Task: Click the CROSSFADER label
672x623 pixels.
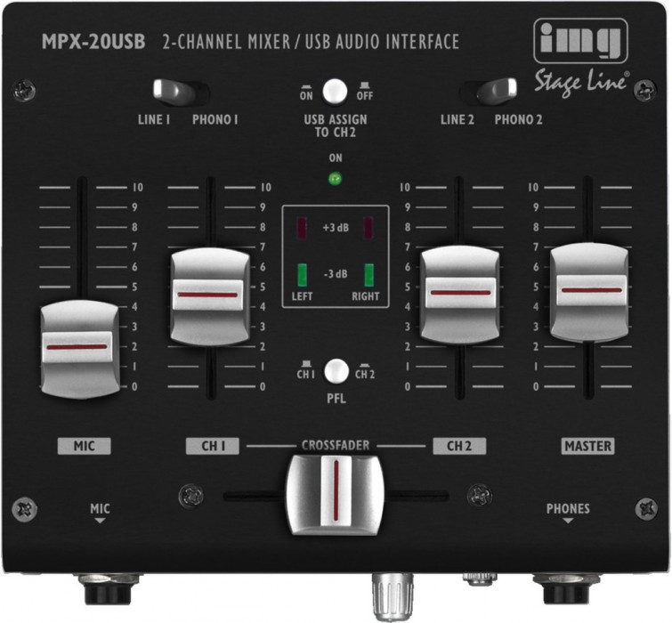Action: [x=336, y=445]
